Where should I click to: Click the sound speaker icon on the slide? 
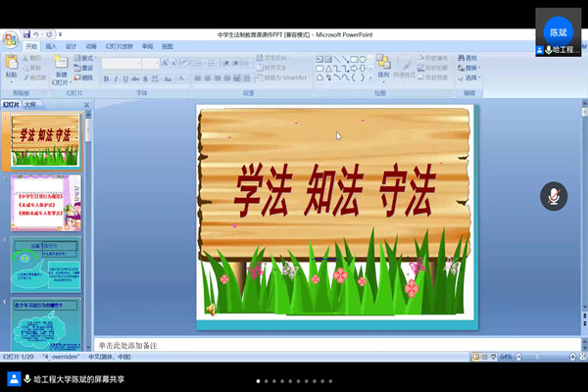[x=210, y=309]
